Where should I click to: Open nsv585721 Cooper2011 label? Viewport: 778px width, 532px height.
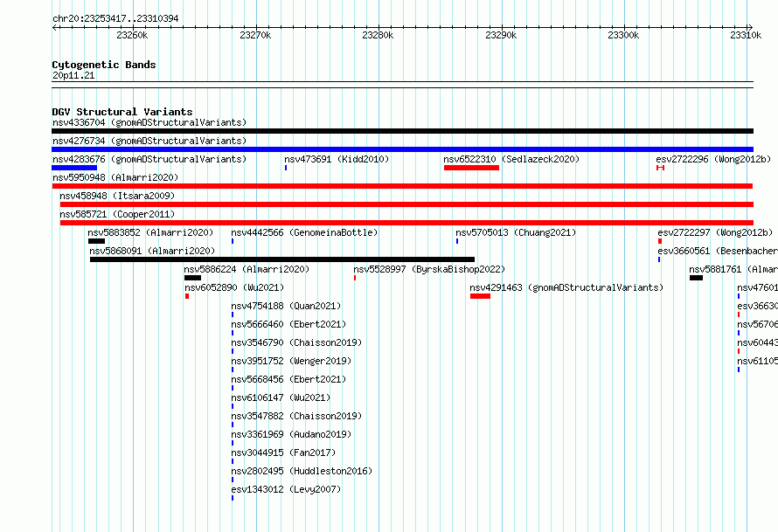pyautogui.click(x=117, y=214)
